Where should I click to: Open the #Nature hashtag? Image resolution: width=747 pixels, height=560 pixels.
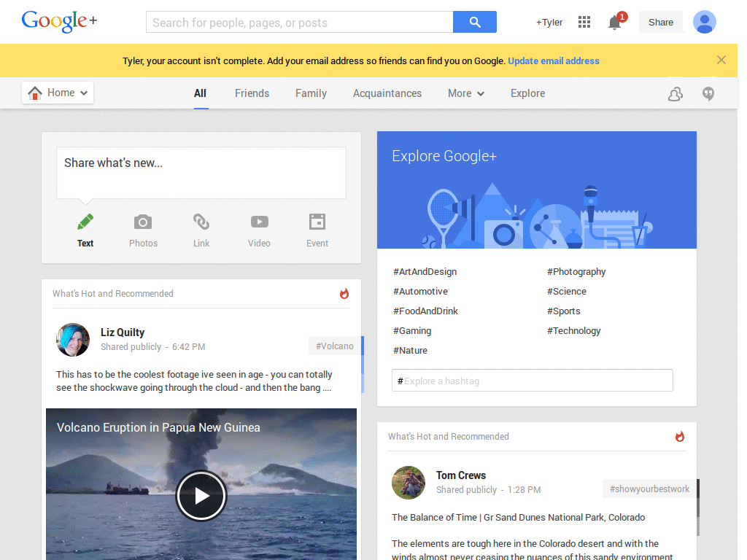(x=410, y=351)
